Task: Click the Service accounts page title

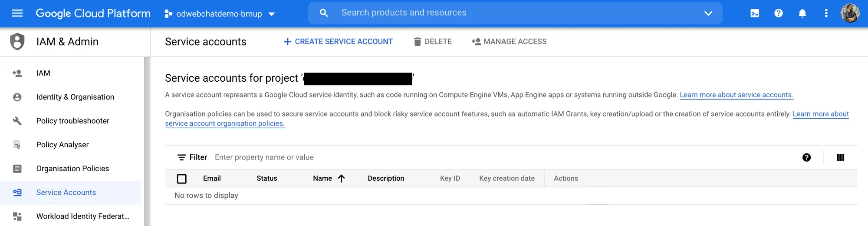Action: [x=206, y=42]
